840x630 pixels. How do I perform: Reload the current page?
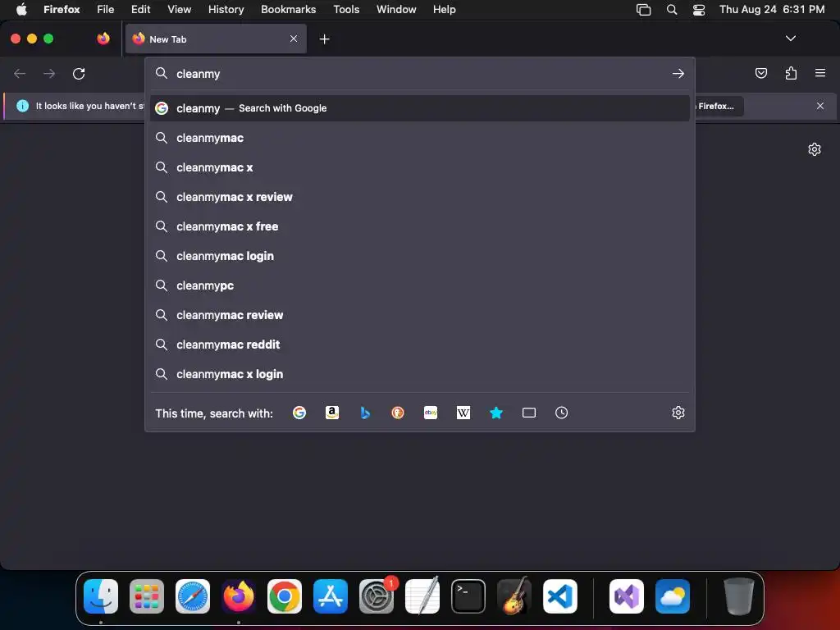(79, 73)
